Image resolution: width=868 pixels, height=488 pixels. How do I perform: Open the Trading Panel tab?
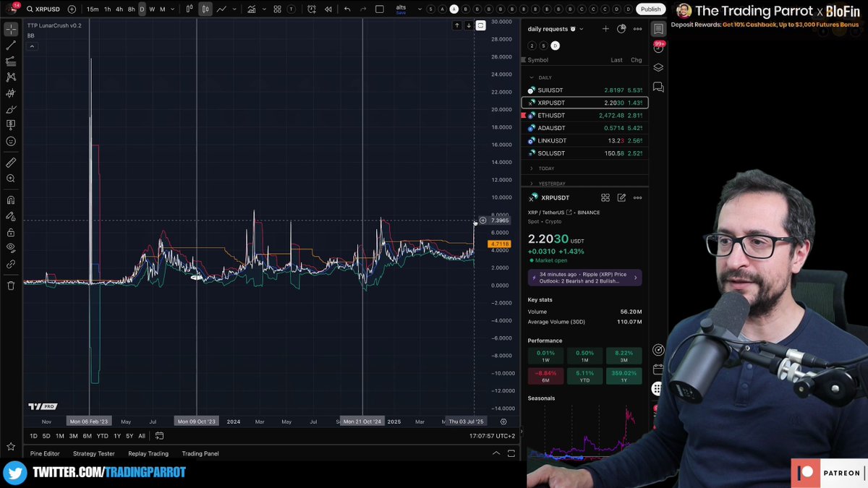200,453
